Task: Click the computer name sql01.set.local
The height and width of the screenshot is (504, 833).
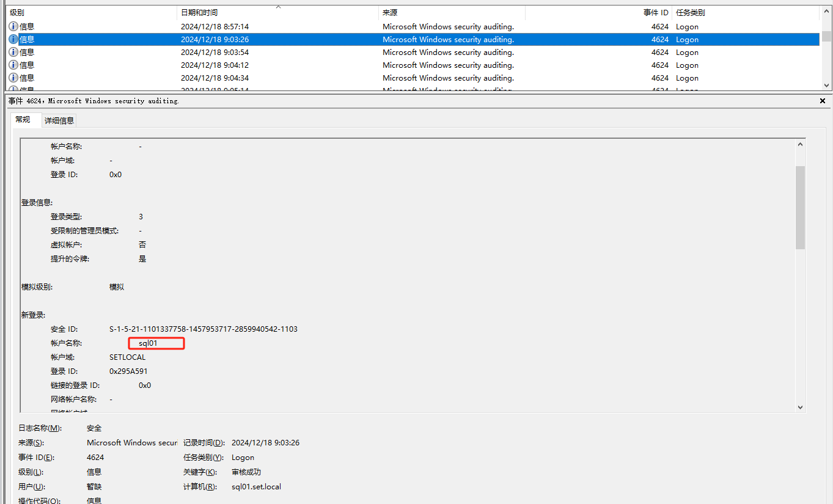Action: (x=256, y=487)
